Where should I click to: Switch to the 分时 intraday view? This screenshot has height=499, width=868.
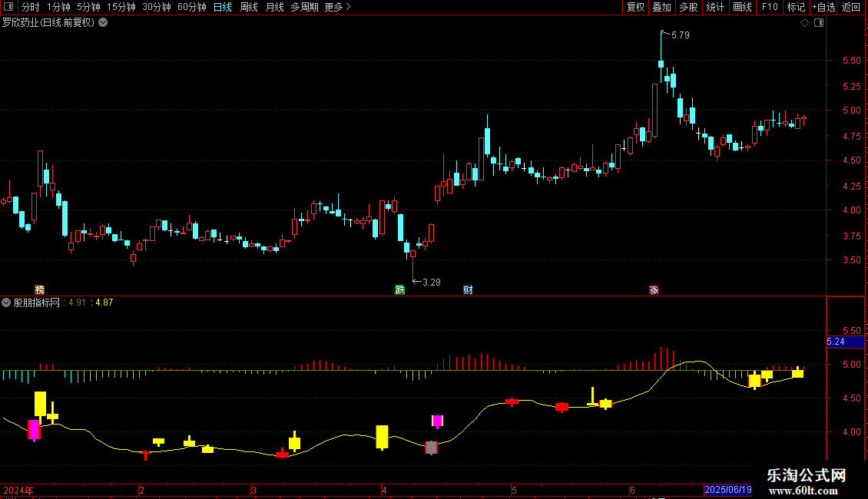[x=31, y=7]
